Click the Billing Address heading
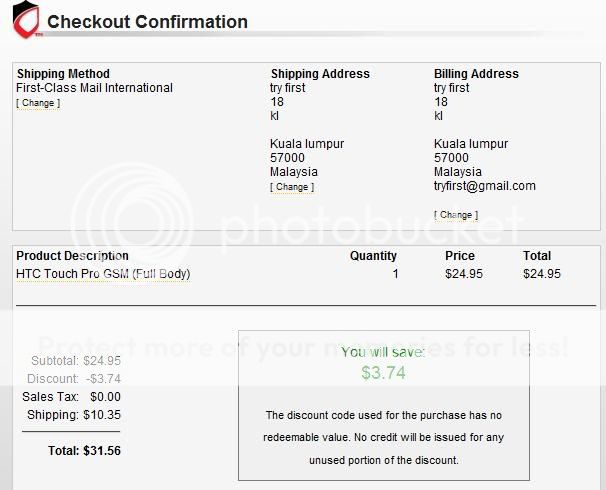This screenshot has height=490, width=606. tap(476, 74)
